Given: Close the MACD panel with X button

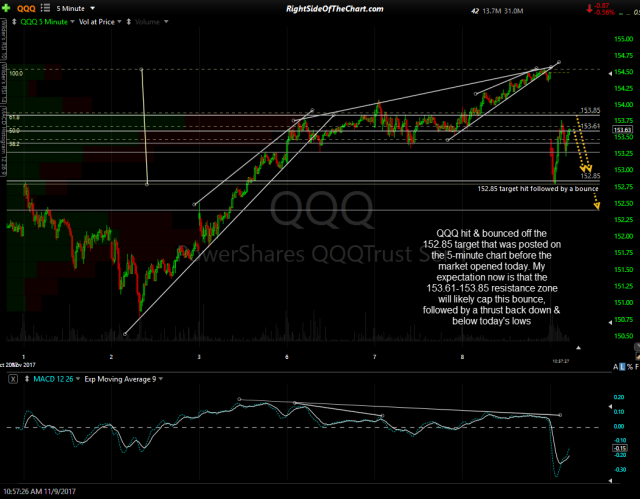Looking at the screenshot, I should click(13, 379).
